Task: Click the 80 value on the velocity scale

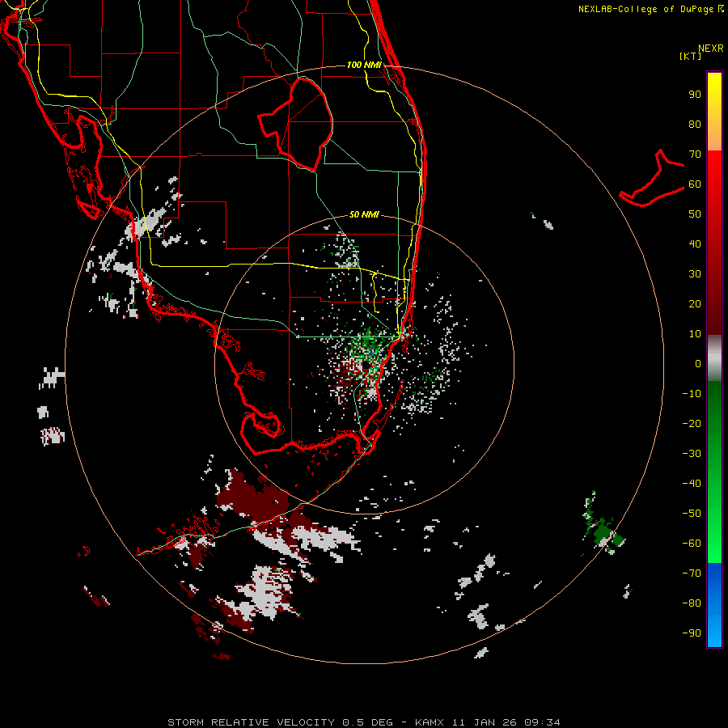Action: (695, 125)
